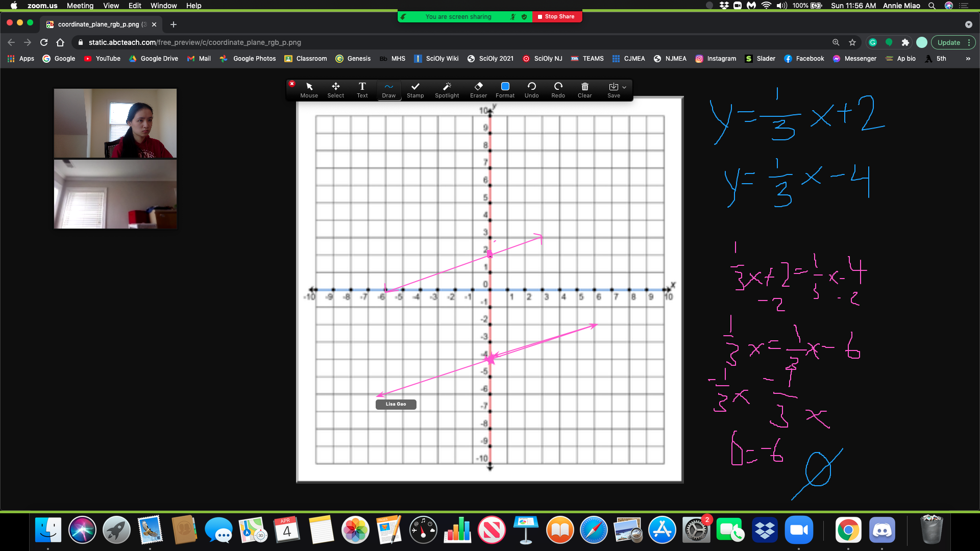Open Finder from the dock
This screenshot has height=551, width=980.
point(48,531)
